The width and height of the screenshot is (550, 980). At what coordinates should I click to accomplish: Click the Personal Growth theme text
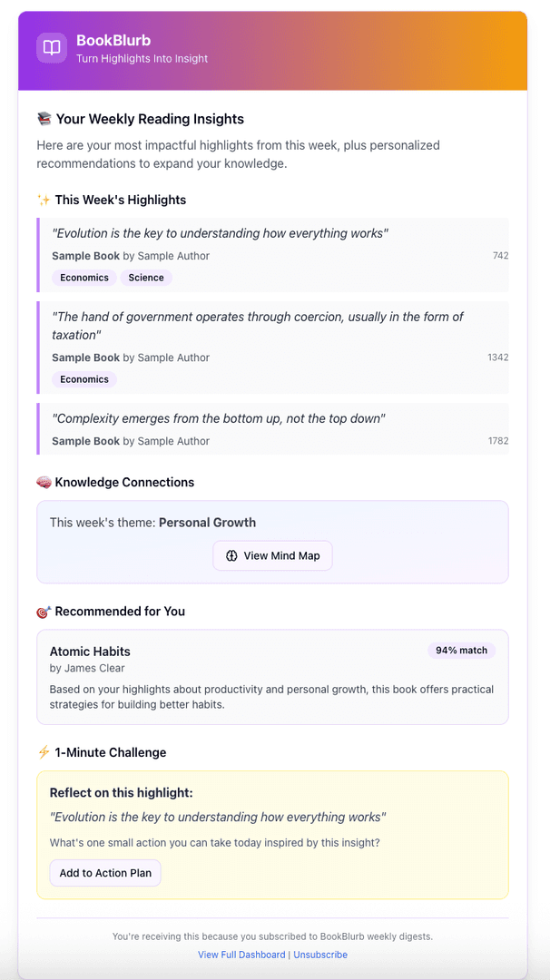pyautogui.click(x=207, y=523)
